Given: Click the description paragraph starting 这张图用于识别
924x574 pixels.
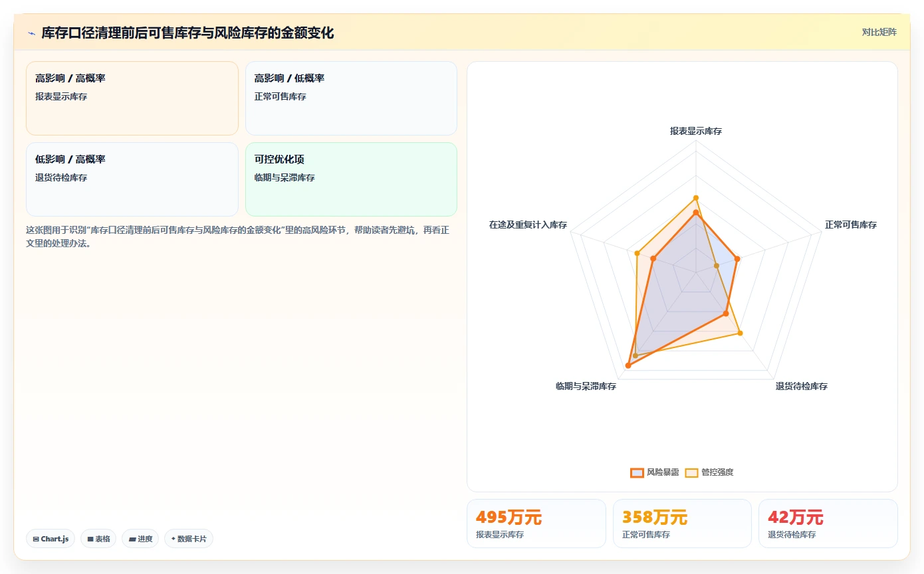Looking at the screenshot, I should coord(238,237).
